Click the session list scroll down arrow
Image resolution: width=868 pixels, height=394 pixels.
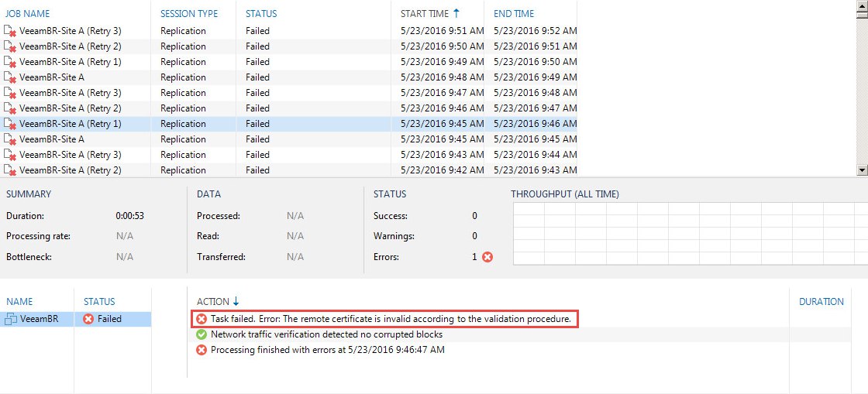point(862,170)
